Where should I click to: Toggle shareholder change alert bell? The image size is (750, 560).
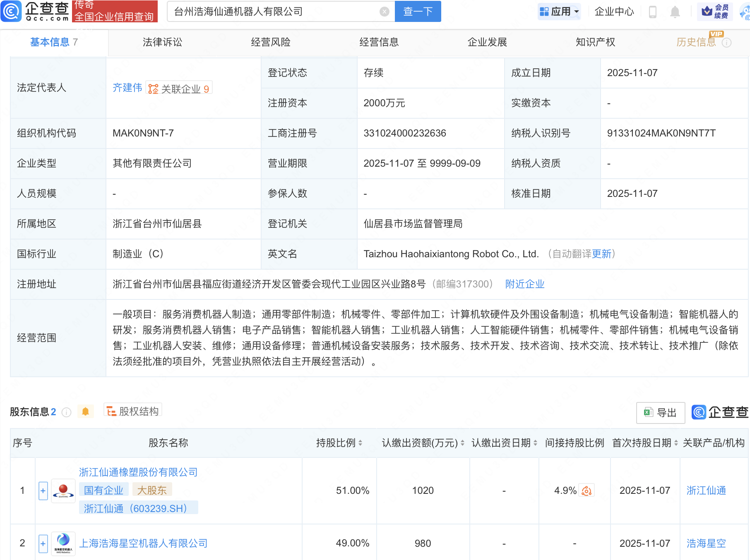tap(86, 412)
